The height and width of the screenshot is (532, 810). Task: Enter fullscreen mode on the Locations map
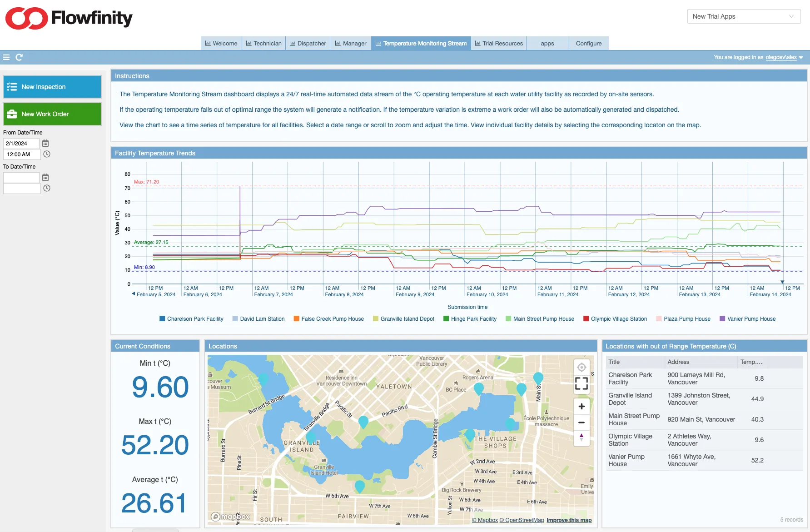point(581,383)
